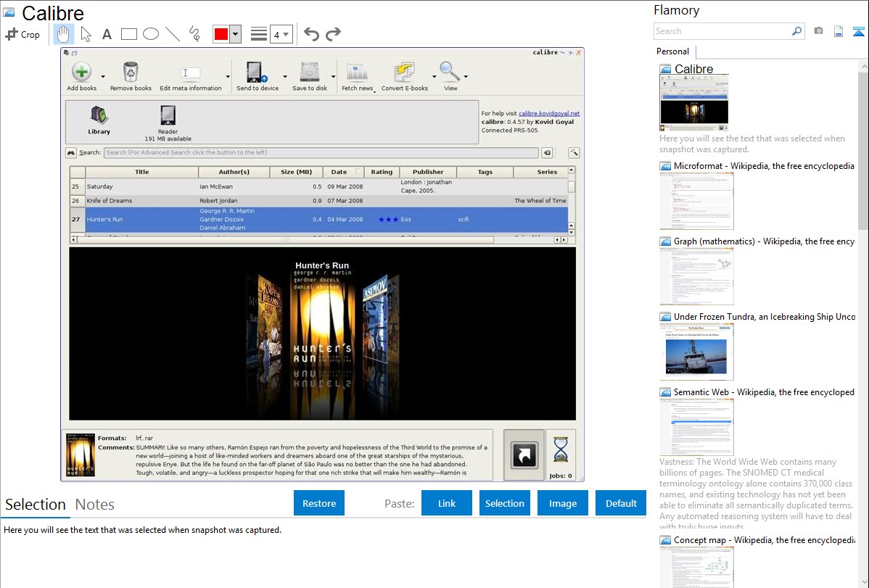The width and height of the screenshot is (869, 588).
Task: Choose the text annotation tool
Action: (x=107, y=34)
